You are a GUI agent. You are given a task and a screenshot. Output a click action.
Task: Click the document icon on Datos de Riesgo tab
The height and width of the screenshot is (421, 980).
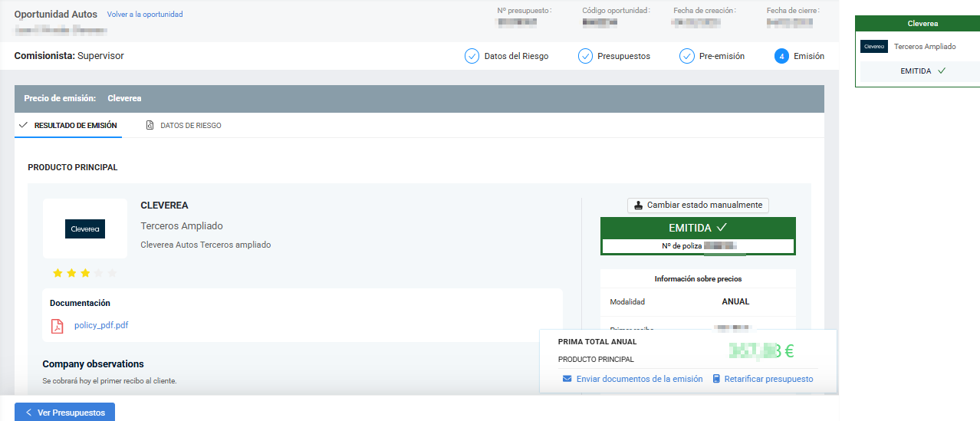coord(150,125)
